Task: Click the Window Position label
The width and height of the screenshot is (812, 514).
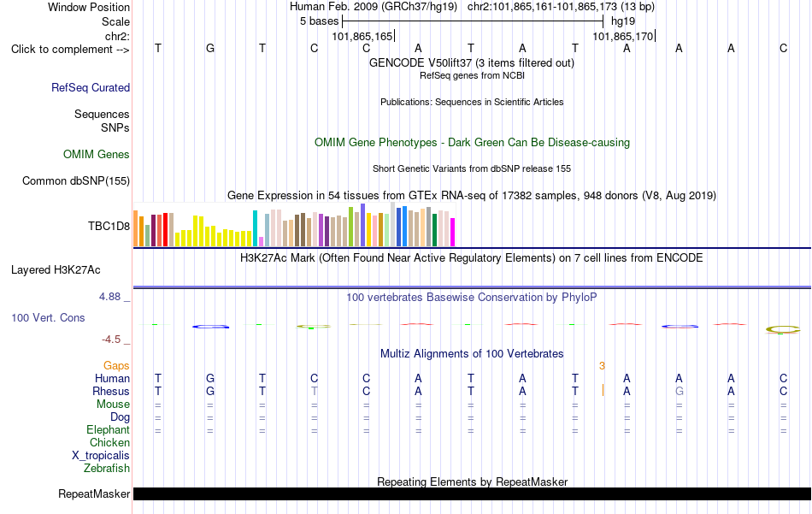Action: [89, 7]
